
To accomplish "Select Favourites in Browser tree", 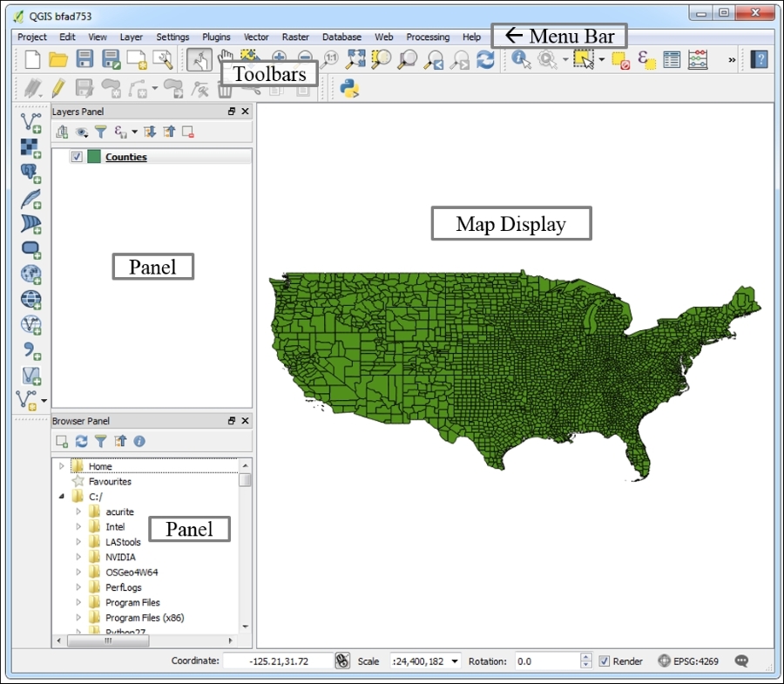I will pyautogui.click(x=110, y=482).
